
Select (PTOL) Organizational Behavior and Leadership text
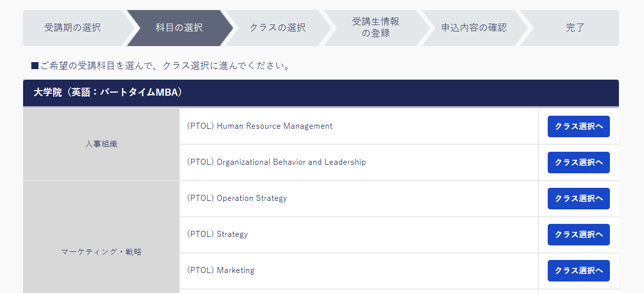(276, 162)
